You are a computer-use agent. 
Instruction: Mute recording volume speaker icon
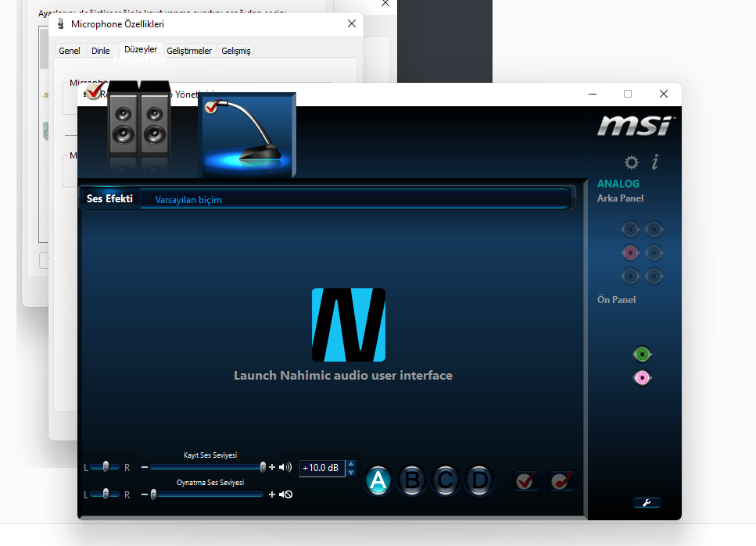pyautogui.click(x=285, y=467)
